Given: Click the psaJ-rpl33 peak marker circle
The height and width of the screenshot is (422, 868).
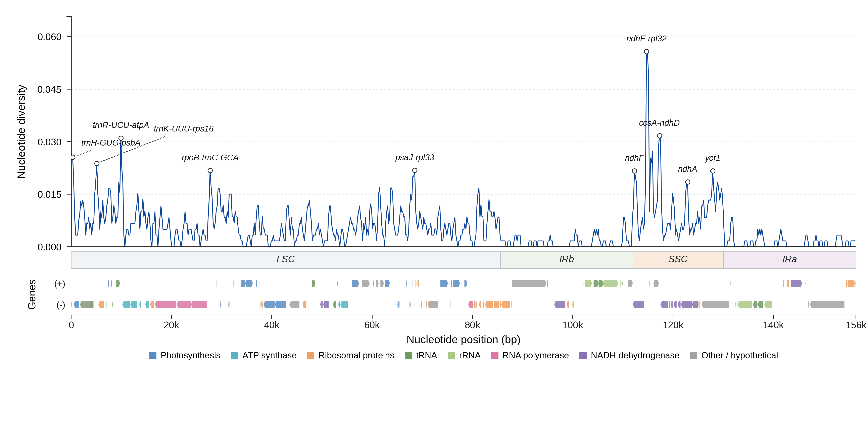Looking at the screenshot, I should [x=415, y=170].
